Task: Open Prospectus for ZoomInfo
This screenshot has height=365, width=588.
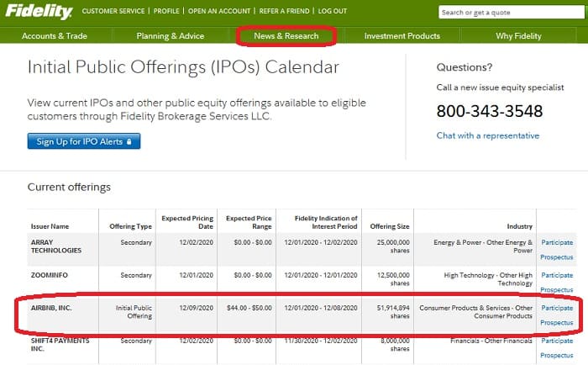Action: (x=556, y=290)
